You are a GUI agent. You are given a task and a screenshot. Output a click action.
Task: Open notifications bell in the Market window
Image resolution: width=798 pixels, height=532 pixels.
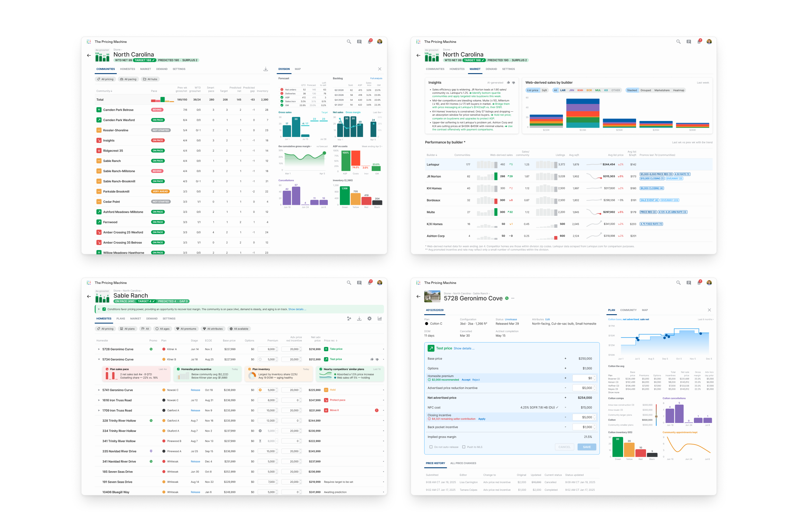point(699,42)
